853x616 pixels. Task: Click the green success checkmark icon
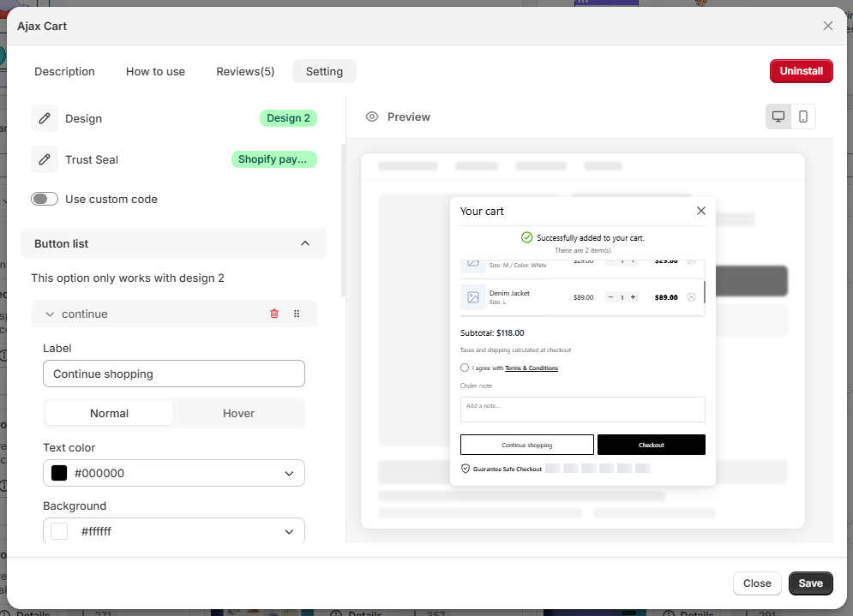coord(526,237)
